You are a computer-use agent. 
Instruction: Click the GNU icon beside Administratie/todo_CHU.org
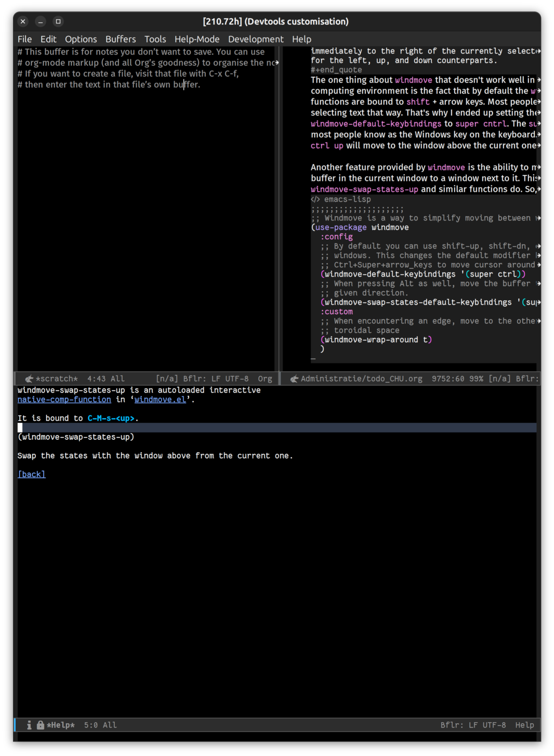tap(294, 379)
